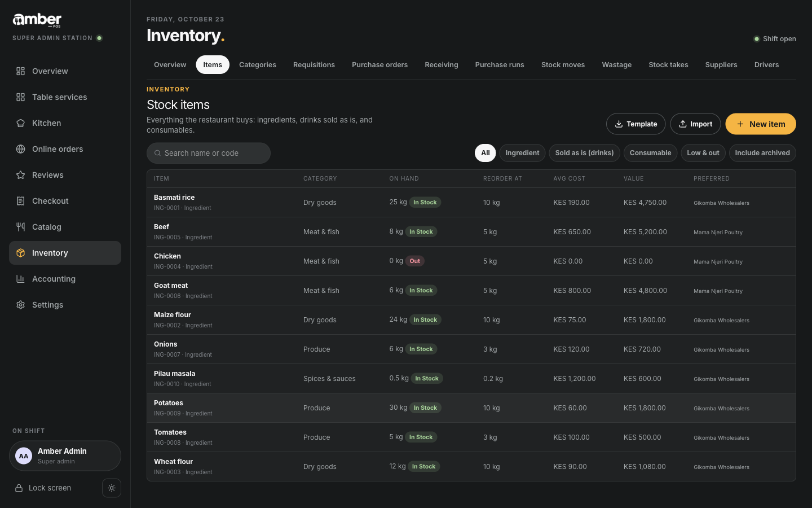Viewport: 812px width, 508px height.
Task: Click the ON HAND column header
Action: [x=404, y=178]
